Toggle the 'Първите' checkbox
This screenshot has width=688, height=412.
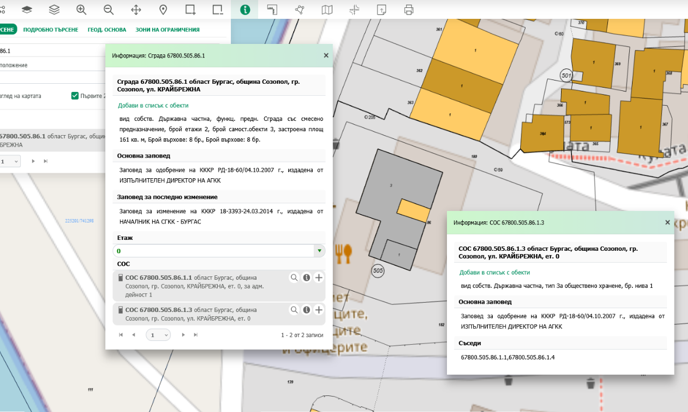point(75,96)
